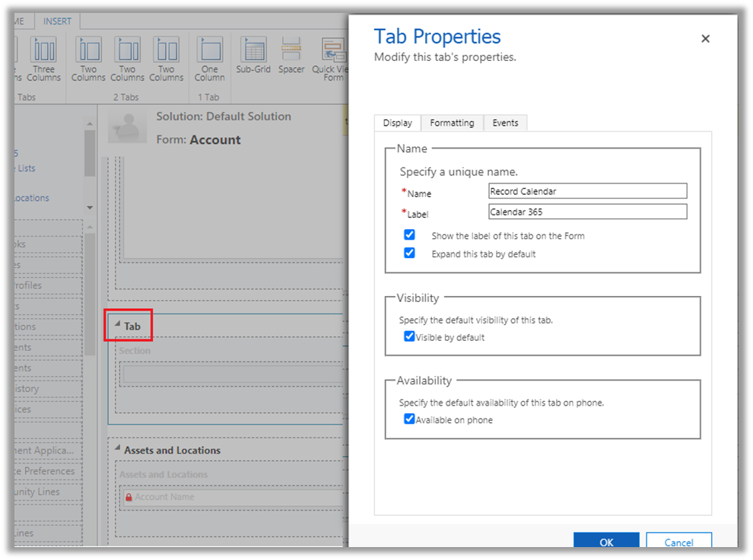Click the Label field containing Calendar 365

click(x=587, y=212)
